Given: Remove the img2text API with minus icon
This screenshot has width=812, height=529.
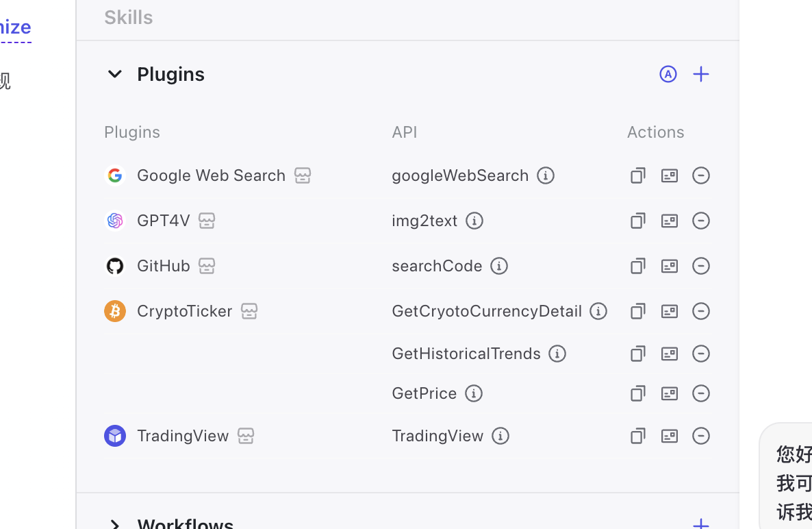Looking at the screenshot, I should pyautogui.click(x=700, y=221).
